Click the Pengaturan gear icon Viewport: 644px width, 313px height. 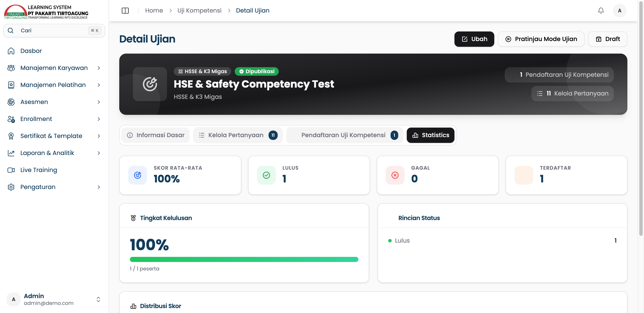coord(11,187)
